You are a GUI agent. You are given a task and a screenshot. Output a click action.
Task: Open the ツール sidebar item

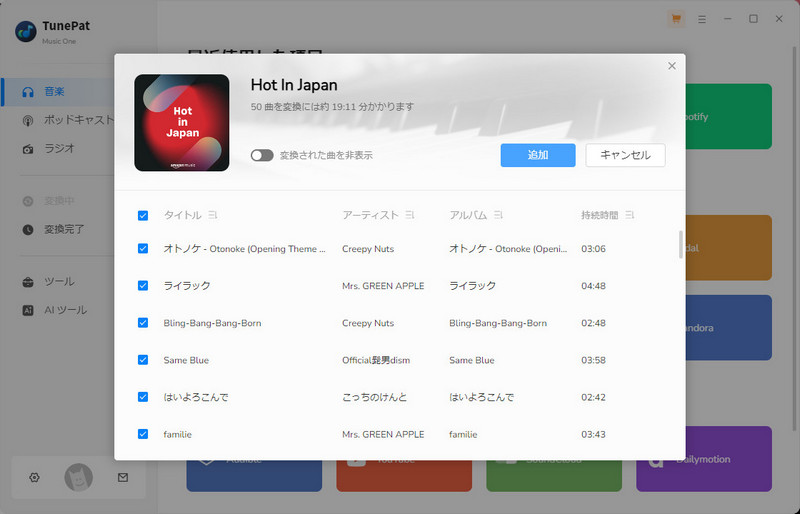pos(57,282)
